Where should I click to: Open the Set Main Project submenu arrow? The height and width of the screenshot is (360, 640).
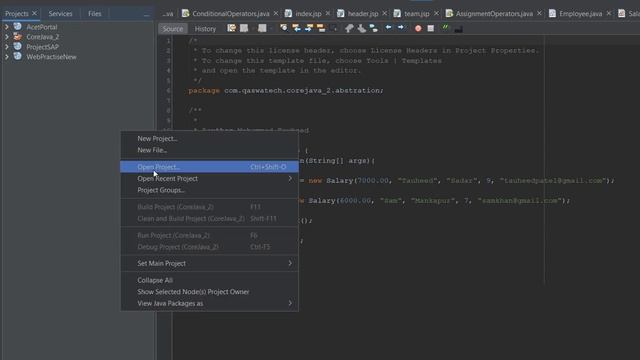point(290,263)
